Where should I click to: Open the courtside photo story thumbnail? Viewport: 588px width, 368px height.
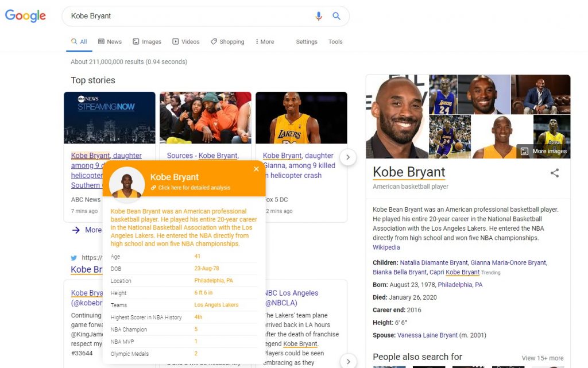coord(206,118)
